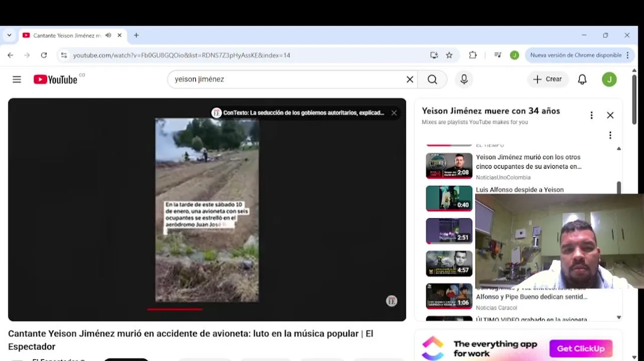Click the video player frame

[x=207, y=210]
